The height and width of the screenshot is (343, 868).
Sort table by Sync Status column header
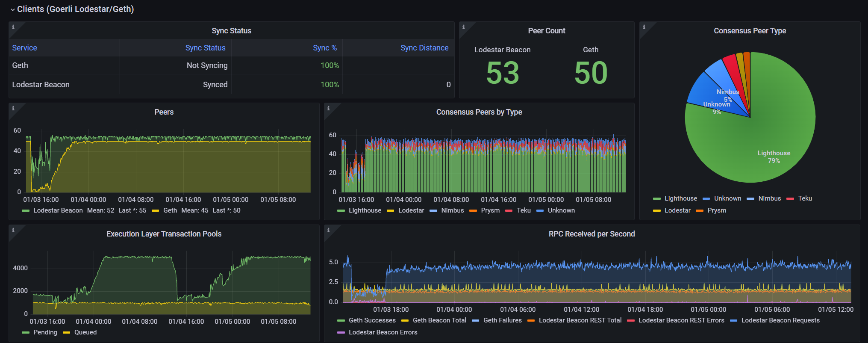click(x=205, y=48)
